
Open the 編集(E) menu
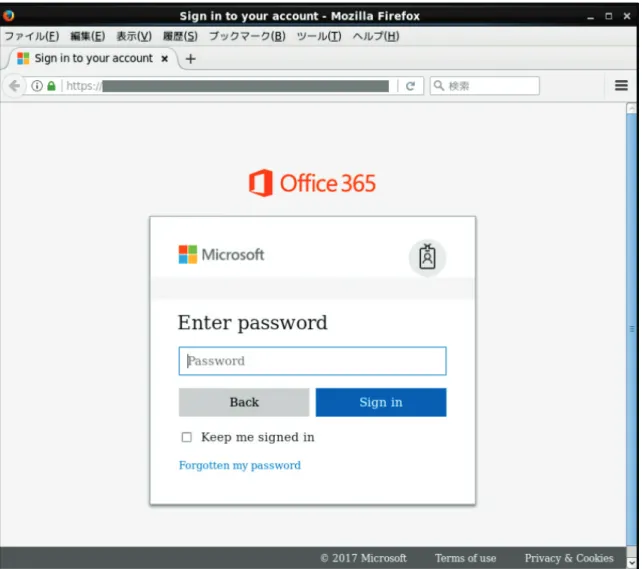(88, 36)
